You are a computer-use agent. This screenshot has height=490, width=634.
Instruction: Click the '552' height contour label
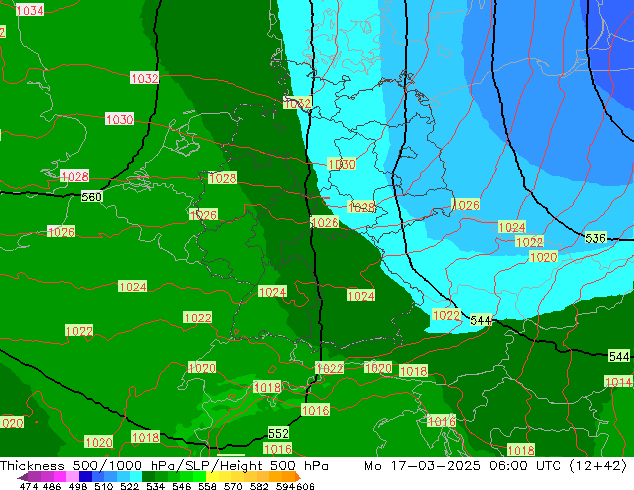pyautogui.click(x=278, y=433)
